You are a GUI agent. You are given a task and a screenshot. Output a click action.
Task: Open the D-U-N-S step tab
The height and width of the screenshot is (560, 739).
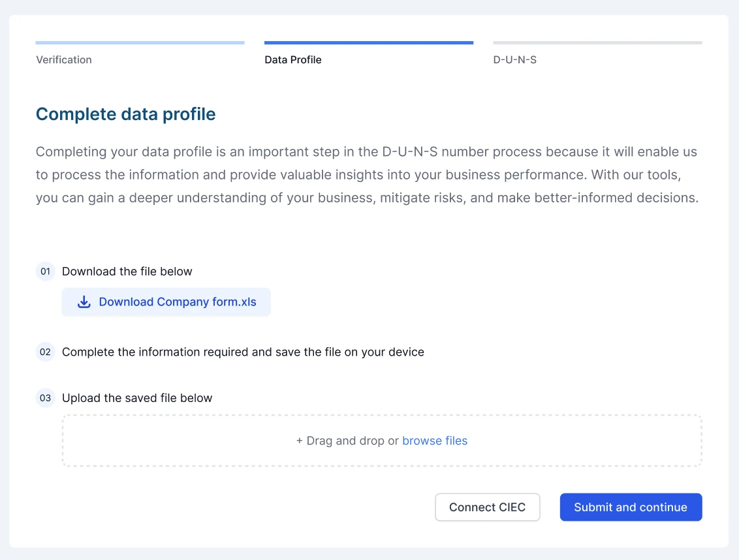(514, 60)
